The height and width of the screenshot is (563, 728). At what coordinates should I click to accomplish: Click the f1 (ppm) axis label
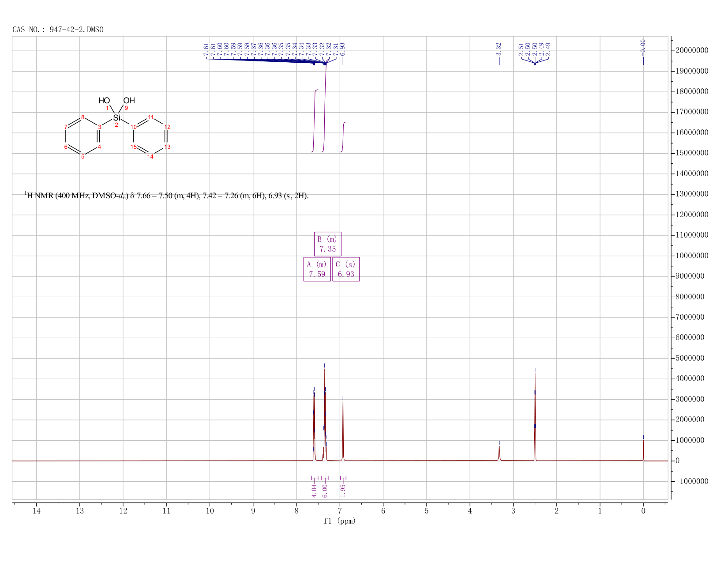(340, 521)
